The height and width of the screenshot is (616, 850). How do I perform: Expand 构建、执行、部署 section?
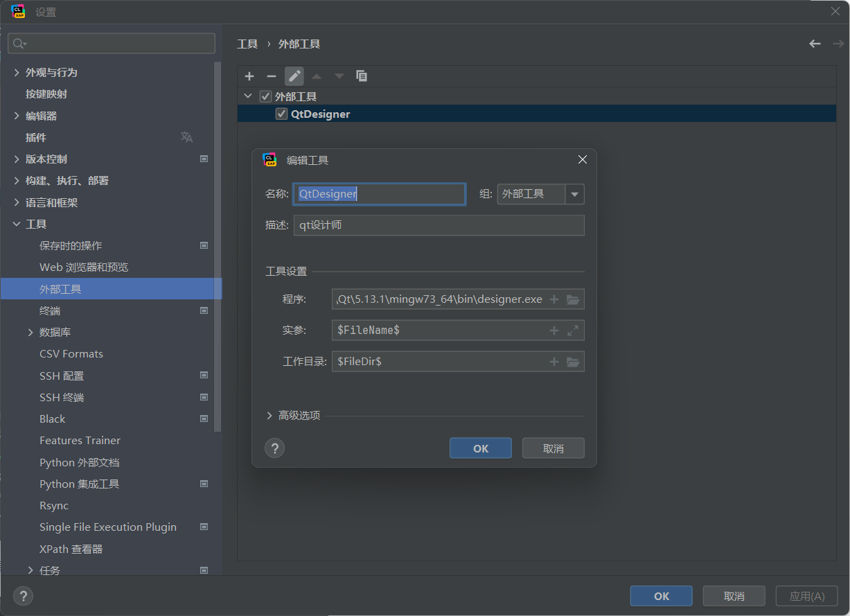[17, 180]
